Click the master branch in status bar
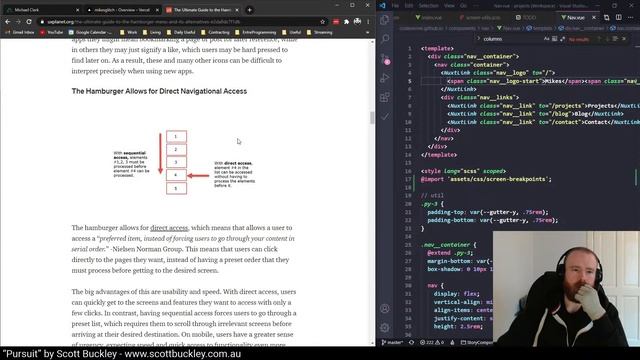Screen dimensions: 640x360 point(392,342)
